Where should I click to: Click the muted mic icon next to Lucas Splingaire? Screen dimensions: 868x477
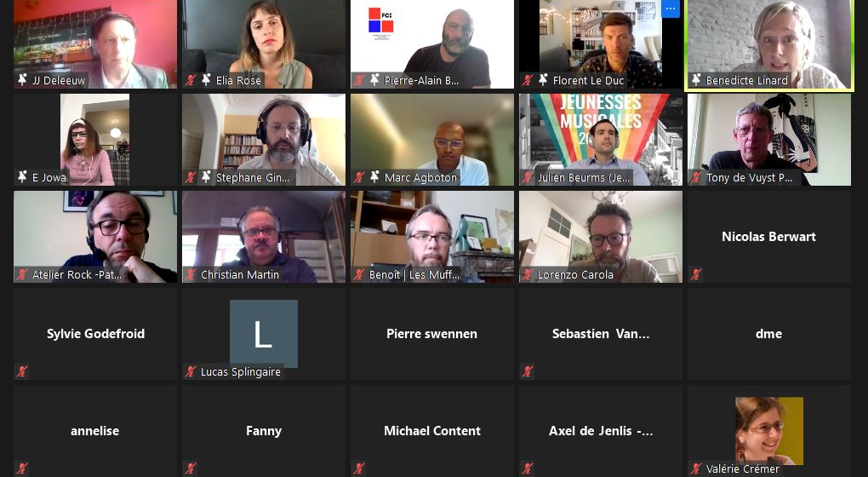191,371
